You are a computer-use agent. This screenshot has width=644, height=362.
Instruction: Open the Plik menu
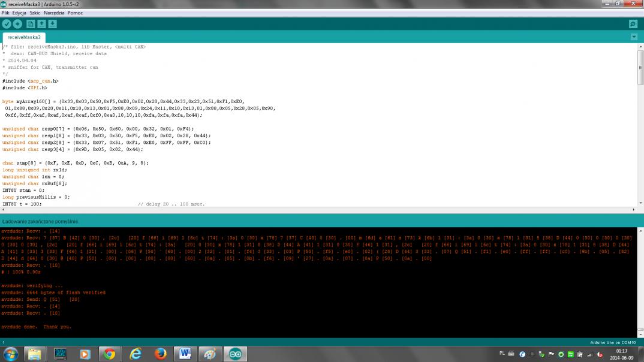[5, 13]
